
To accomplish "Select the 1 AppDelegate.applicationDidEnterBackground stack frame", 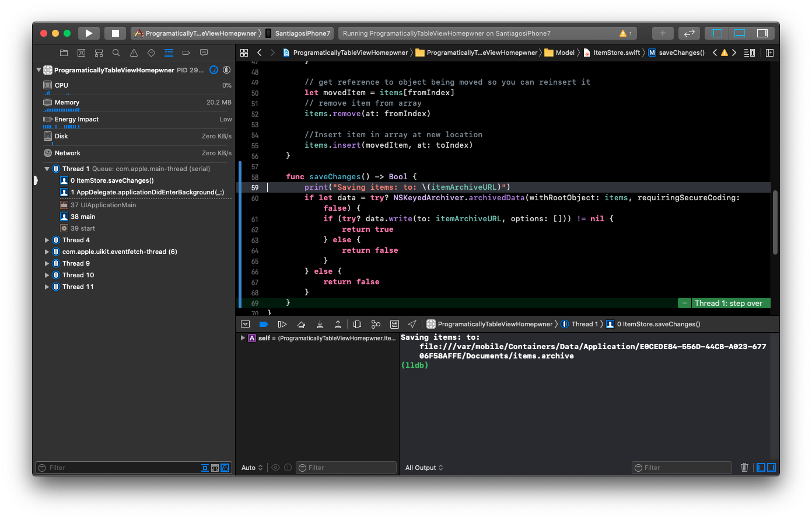I will click(x=146, y=192).
